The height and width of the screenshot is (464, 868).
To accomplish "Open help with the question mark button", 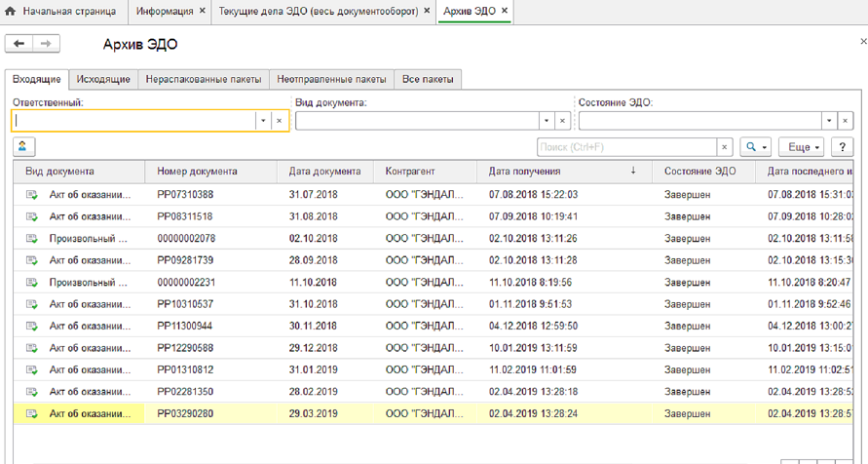I will tap(840, 146).
